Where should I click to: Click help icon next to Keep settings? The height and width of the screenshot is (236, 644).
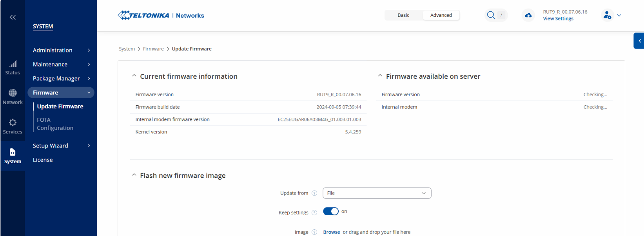coord(314,213)
